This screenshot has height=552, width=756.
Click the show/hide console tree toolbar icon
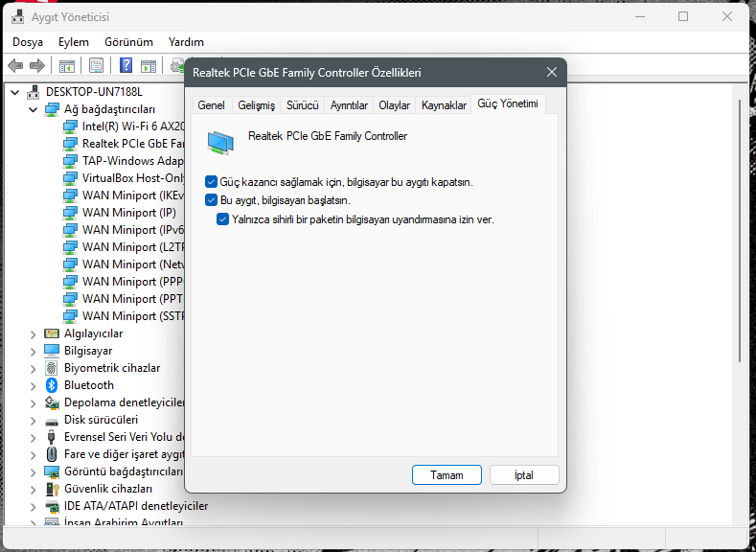(x=66, y=65)
